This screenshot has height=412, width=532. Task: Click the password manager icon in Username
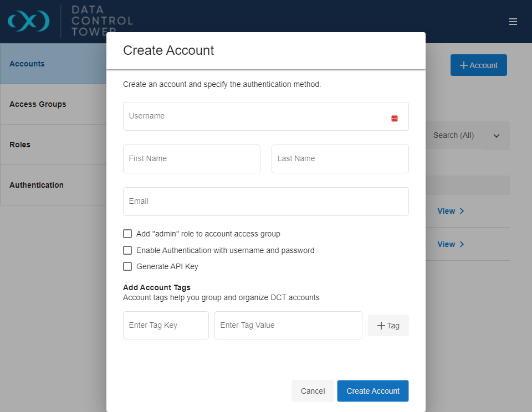(x=395, y=119)
